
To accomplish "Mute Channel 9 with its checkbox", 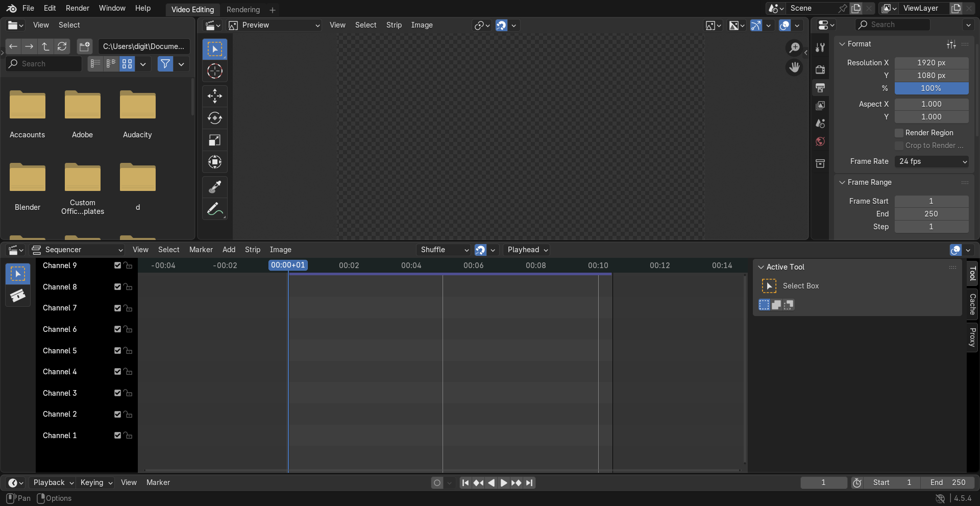I will pos(117,266).
